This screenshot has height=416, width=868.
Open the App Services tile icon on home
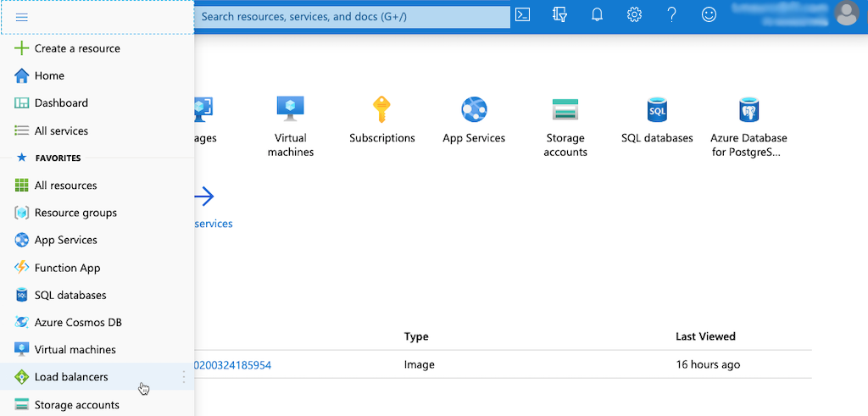coord(474,109)
